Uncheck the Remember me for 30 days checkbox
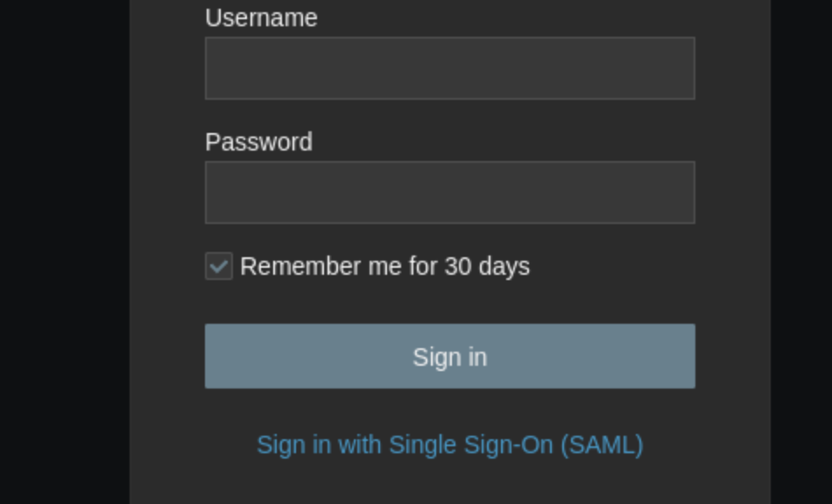 point(219,266)
